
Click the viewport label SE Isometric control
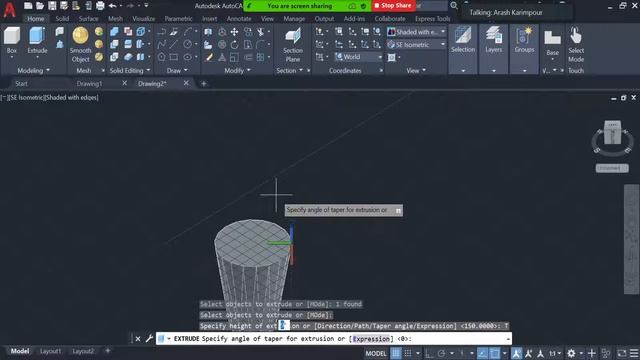[27, 98]
